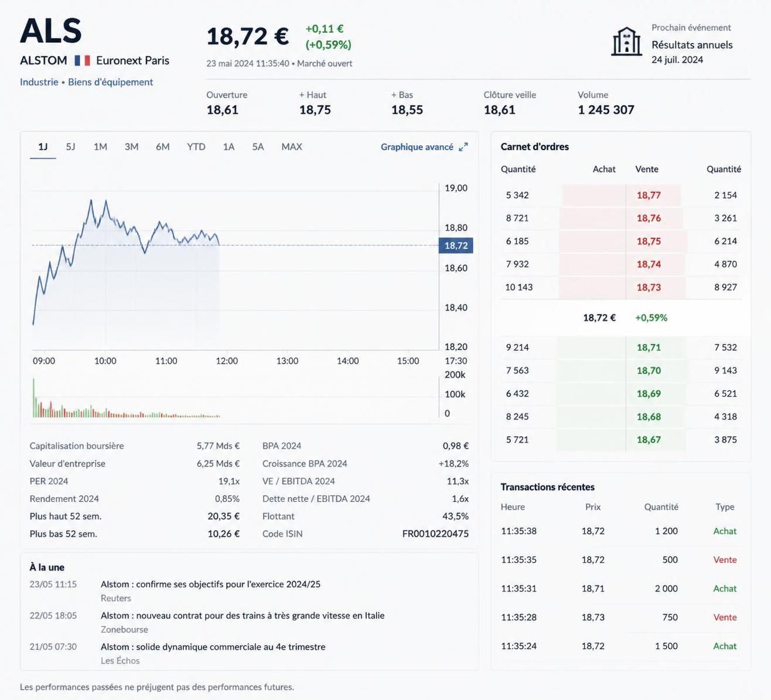The width and height of the screenshot is (771, 700).
Task: Click the + Haut value 18,75
Action: pos(315,110)
